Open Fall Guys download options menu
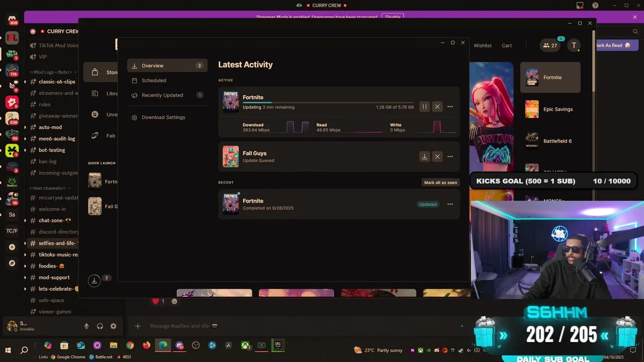The height and width of the screenshot is (362, 644). point(450,156)
